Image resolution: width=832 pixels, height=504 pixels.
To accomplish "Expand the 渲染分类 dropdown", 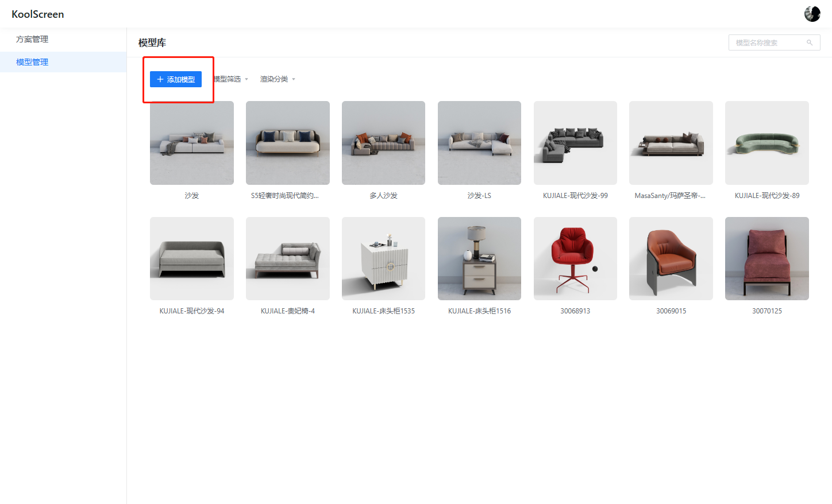I will pos(278,79).
